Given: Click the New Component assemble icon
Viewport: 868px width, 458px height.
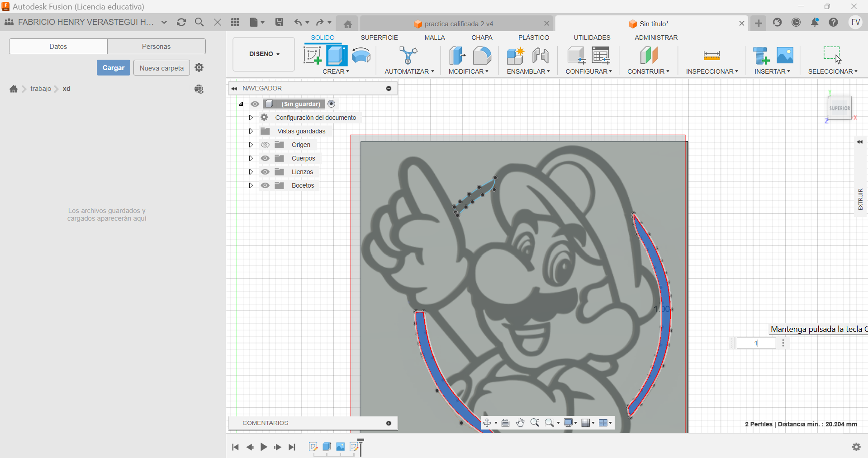Looking at the screenshot, I should point(515,56).
